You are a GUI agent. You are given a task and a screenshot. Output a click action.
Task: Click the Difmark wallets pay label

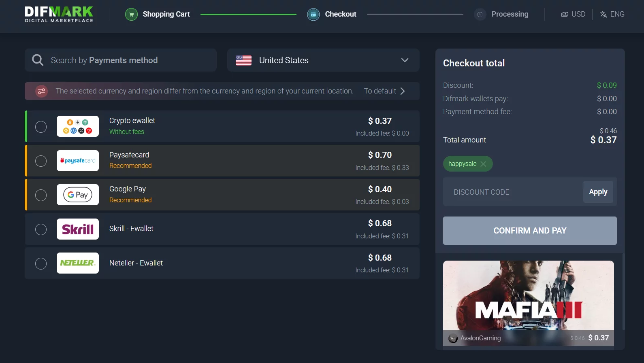pyautogui.click(x=476, y=99)
